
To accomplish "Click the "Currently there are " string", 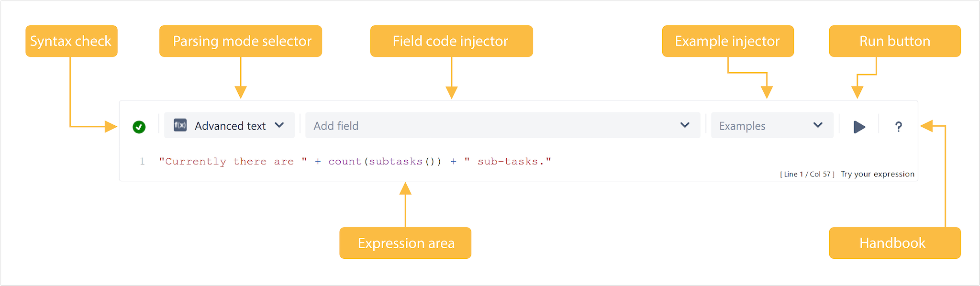I will click(233, 162).
